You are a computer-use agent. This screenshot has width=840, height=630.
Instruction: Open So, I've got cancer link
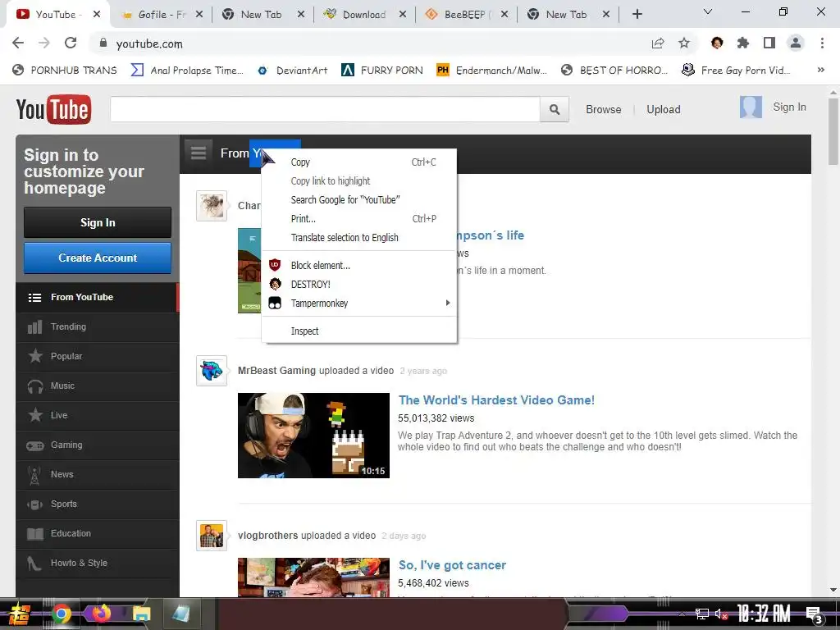tap(452, 565)
